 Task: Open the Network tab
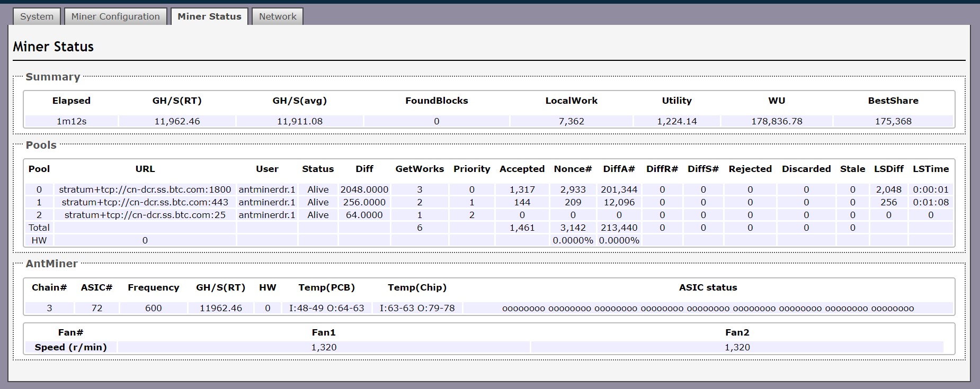pyautogui.click(x=278, y=16)
